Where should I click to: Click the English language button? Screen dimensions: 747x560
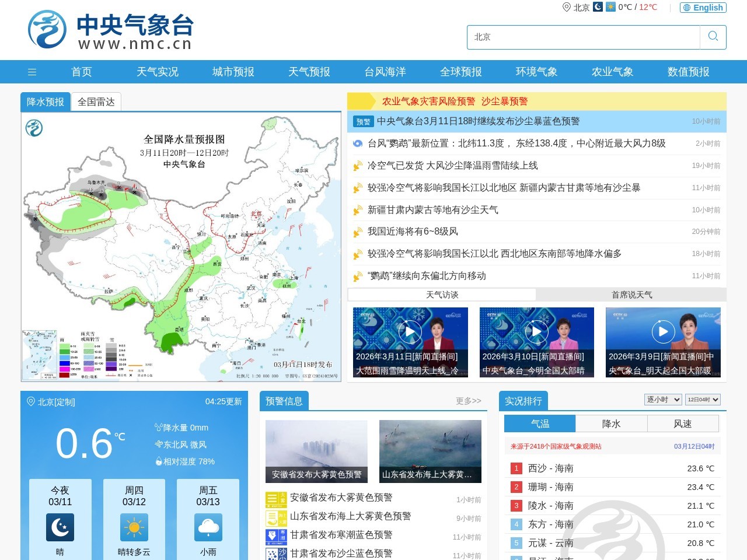tap(703, 8)
